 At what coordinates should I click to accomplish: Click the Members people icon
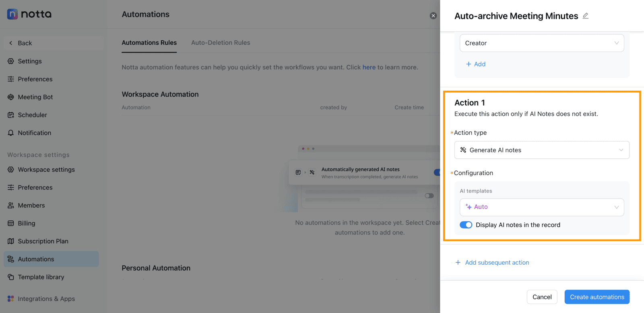11,205
